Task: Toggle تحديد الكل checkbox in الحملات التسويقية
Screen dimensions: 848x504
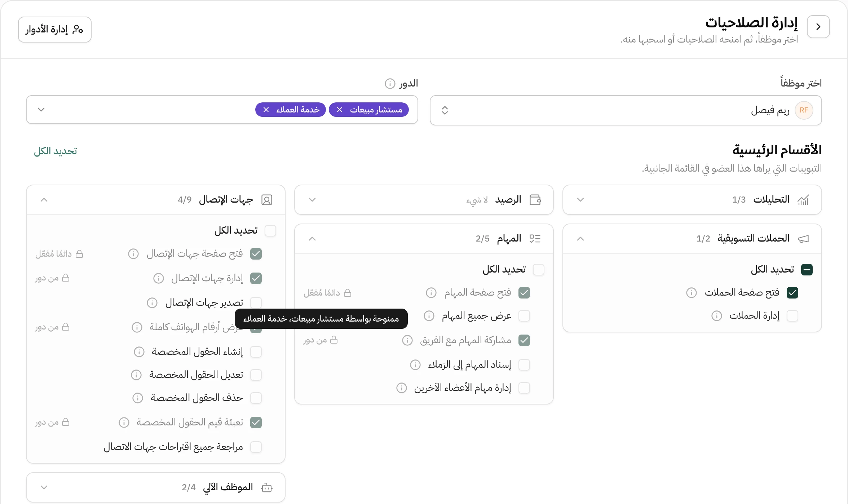Action: pyautogui.click(x=807, y=270)
